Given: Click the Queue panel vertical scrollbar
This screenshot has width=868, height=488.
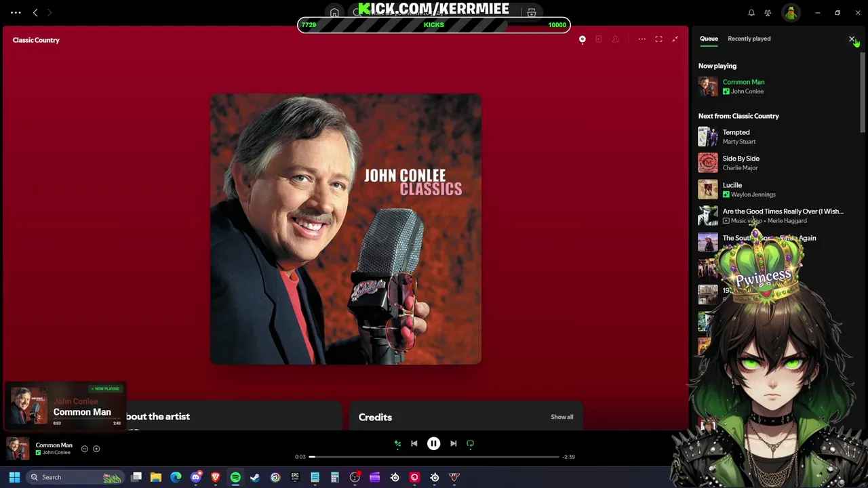Looking at the screenshot, I should (863, 91).
